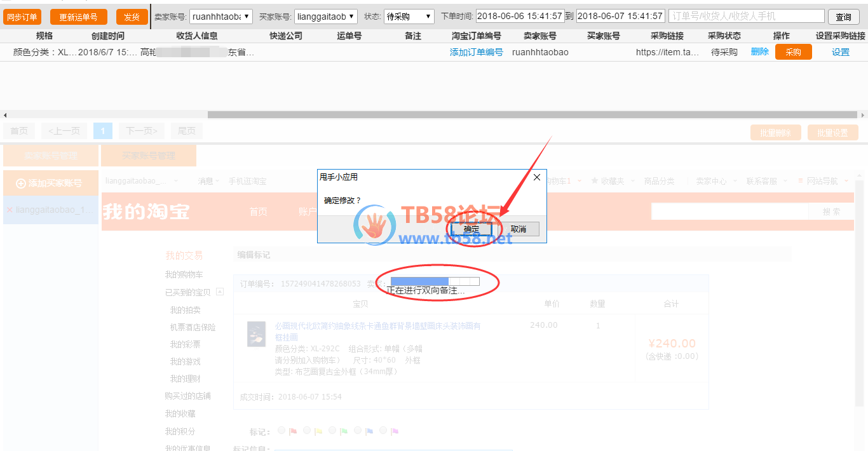
Task: Select the red flag radio button
Action: point(282,431)
